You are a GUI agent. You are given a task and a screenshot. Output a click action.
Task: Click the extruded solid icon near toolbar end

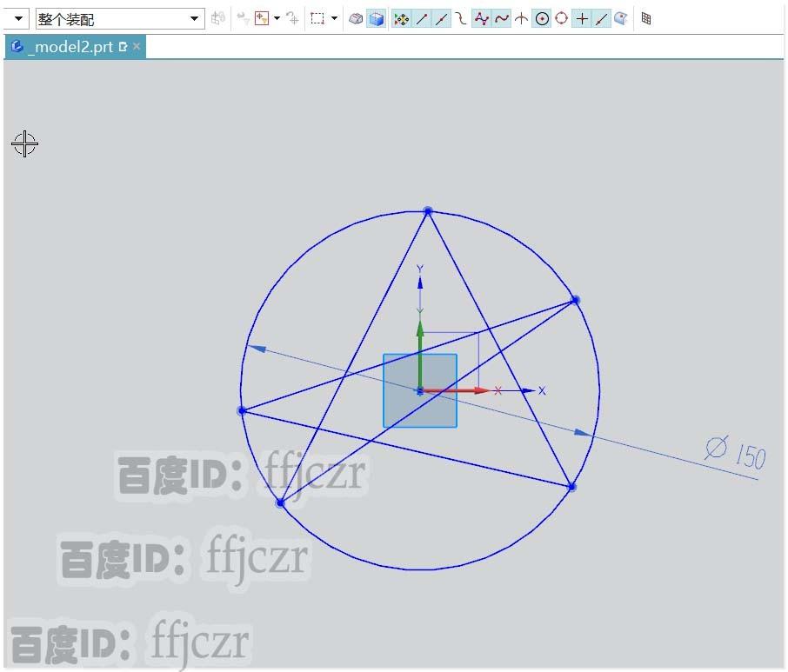click(356, 18)
